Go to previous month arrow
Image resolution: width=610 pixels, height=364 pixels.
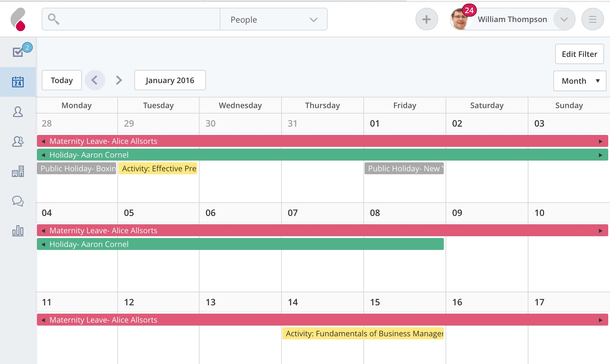point(95,80)
